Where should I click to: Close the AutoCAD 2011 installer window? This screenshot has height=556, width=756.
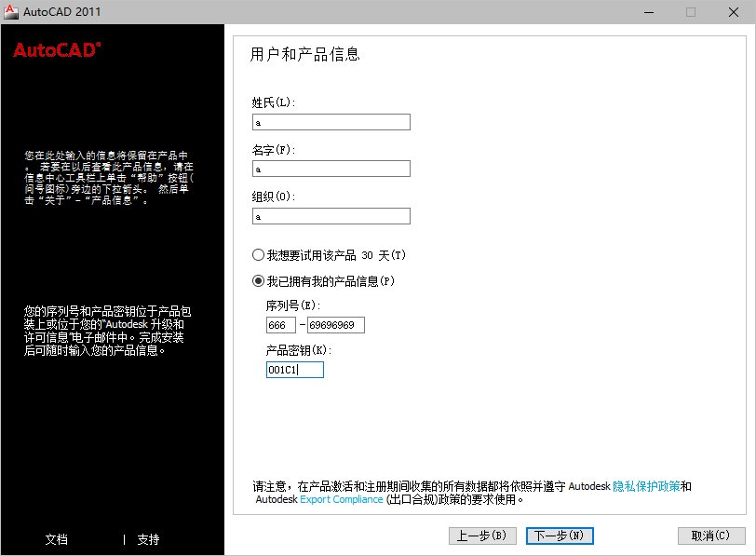[732, 12]
